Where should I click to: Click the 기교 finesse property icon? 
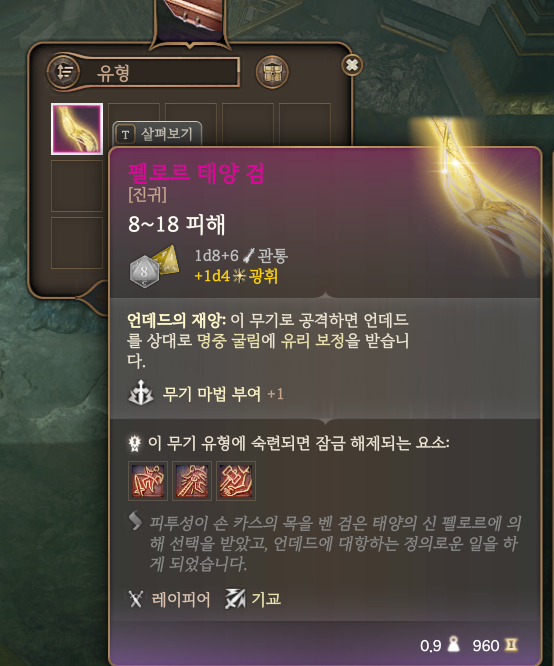click(235, 599)
